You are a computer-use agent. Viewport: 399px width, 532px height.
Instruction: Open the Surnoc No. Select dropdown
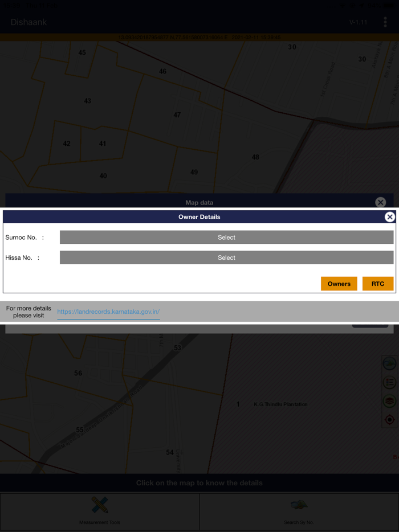226,237
